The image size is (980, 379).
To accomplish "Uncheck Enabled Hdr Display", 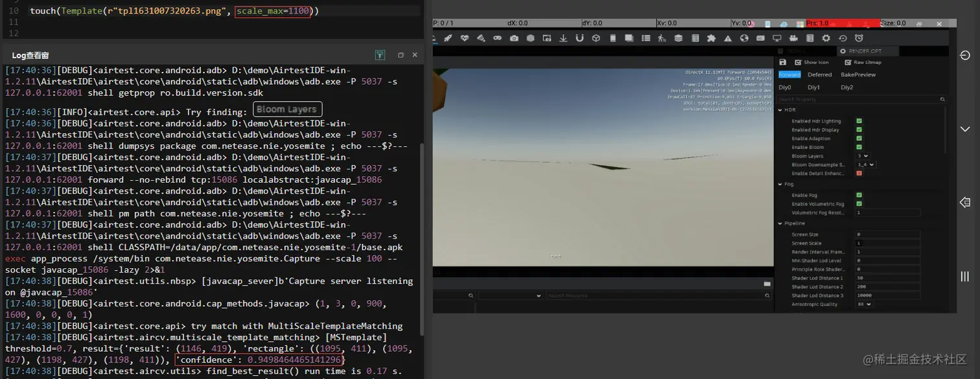I will pyautogui.click(x=859, y=130).
